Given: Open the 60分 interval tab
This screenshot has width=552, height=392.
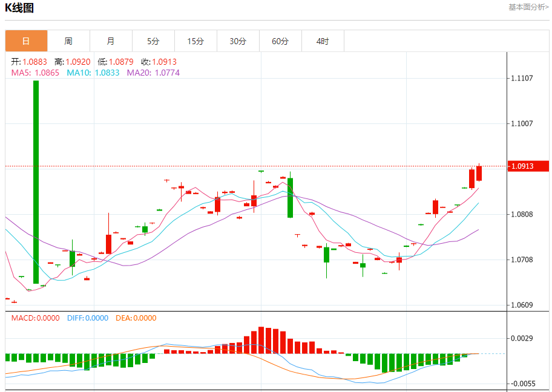Looking at the screenshot, I should (x=281, y=41).
